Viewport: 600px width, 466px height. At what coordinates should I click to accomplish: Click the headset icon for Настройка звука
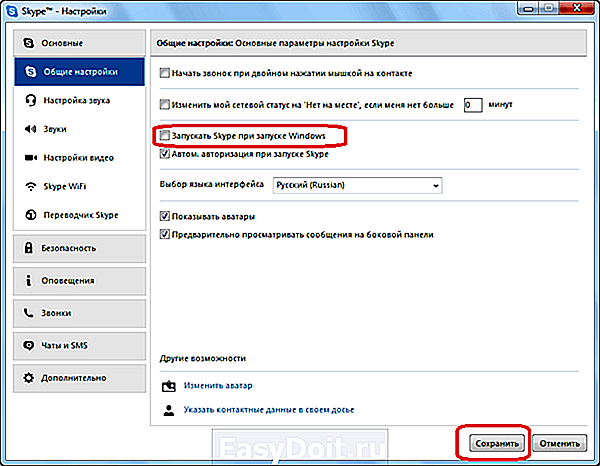point(31,100)
